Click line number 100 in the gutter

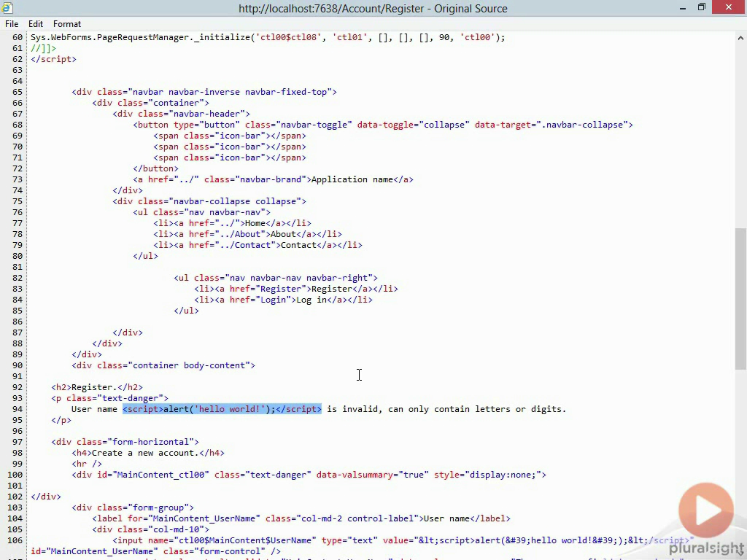[x=15, y=475]
